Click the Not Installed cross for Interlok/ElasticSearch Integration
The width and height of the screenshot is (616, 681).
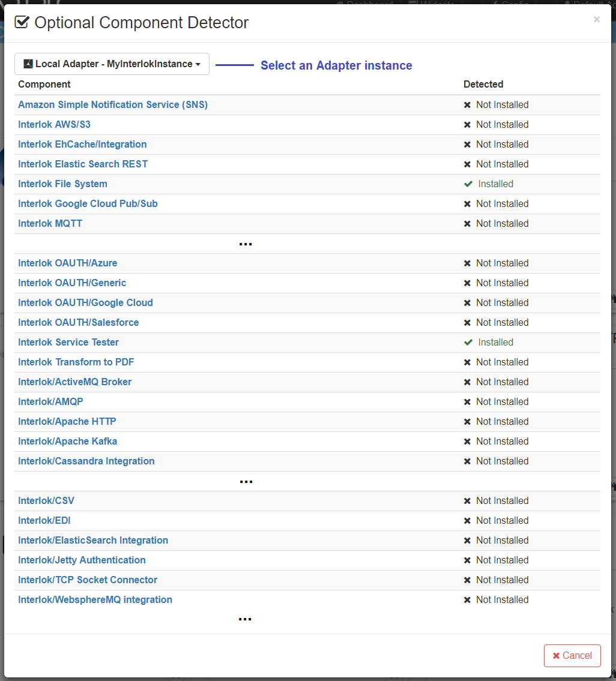[467, 540]
